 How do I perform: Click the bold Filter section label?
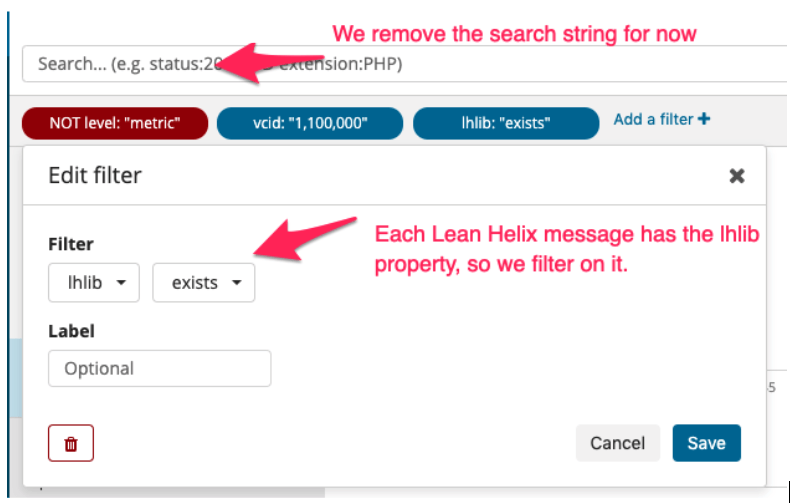point(71,244)
